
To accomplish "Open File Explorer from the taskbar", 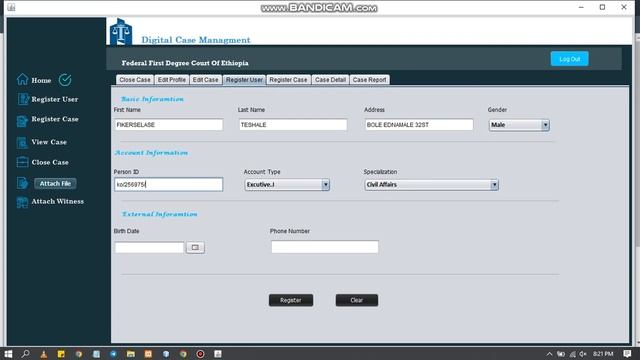I will (131, 354).
